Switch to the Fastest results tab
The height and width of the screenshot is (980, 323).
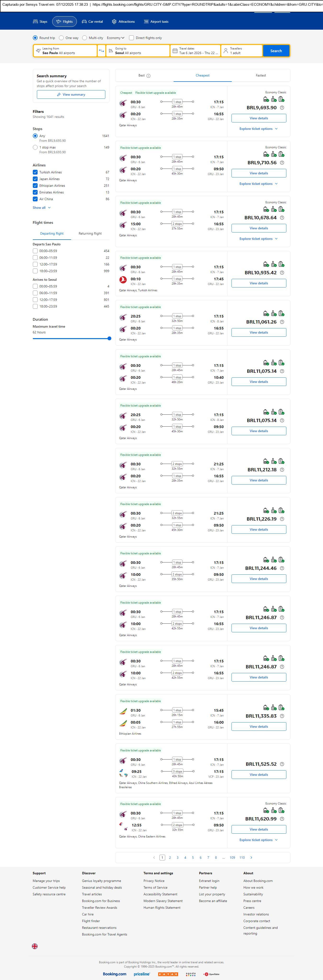point(261,76)
